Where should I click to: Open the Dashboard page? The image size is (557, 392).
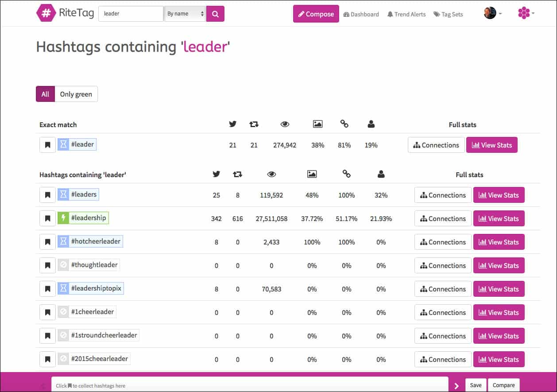[x=361, y=14]
